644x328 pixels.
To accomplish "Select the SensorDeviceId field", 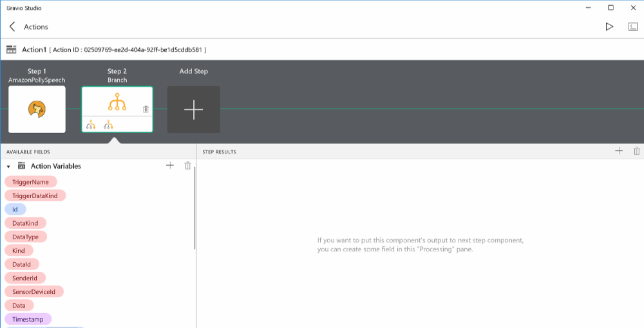I will 33,291.
